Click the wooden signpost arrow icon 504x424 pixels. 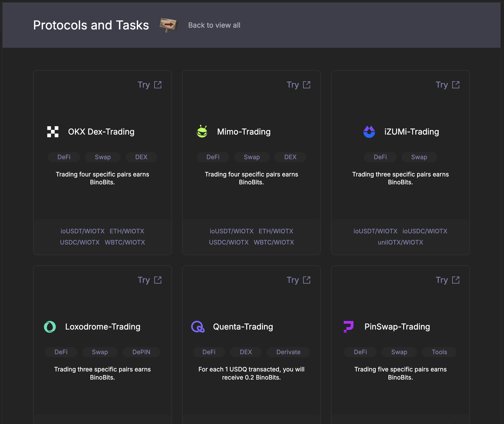168,25
